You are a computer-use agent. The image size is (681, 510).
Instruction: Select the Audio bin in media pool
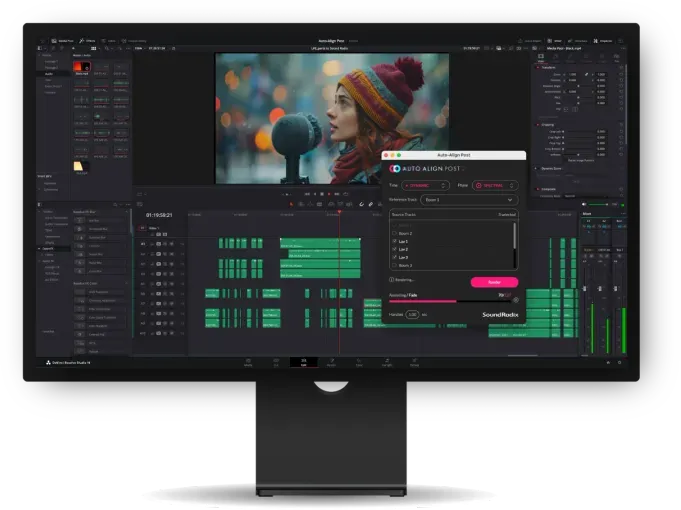pos(48,73)
